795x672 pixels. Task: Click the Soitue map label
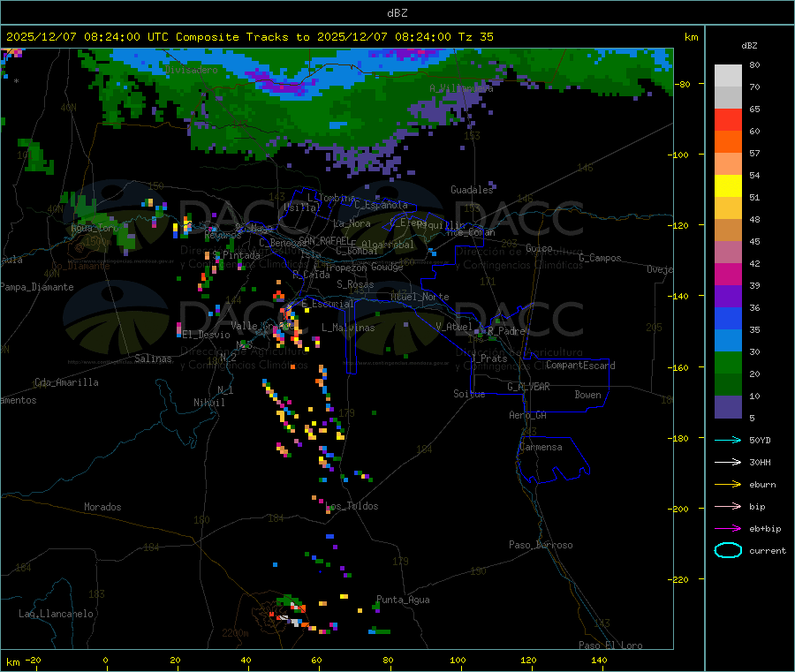click(469, 394)
